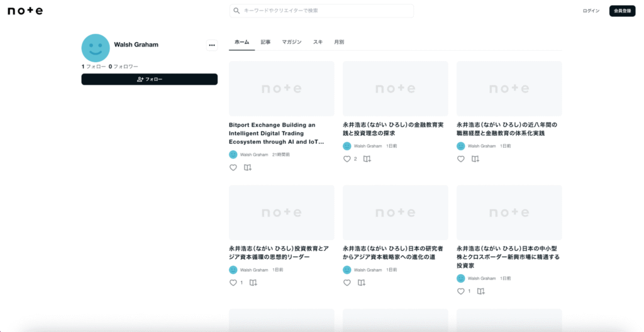644x332 pixels.
Task: Click author avatar under 中小型株 article
Action: [461, 278]
